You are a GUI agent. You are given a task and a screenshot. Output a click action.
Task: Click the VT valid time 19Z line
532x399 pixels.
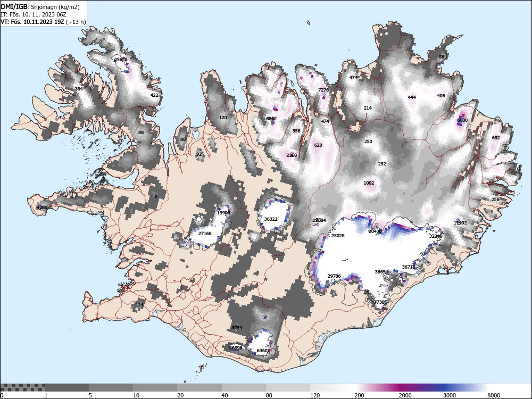click(x=43, y=22)
